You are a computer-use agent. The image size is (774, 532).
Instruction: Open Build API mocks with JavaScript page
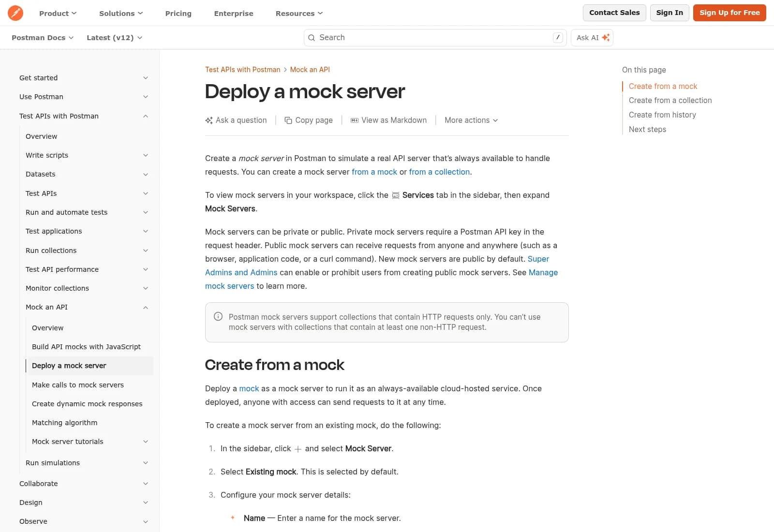pyautogui.click(x=86, y=347)
